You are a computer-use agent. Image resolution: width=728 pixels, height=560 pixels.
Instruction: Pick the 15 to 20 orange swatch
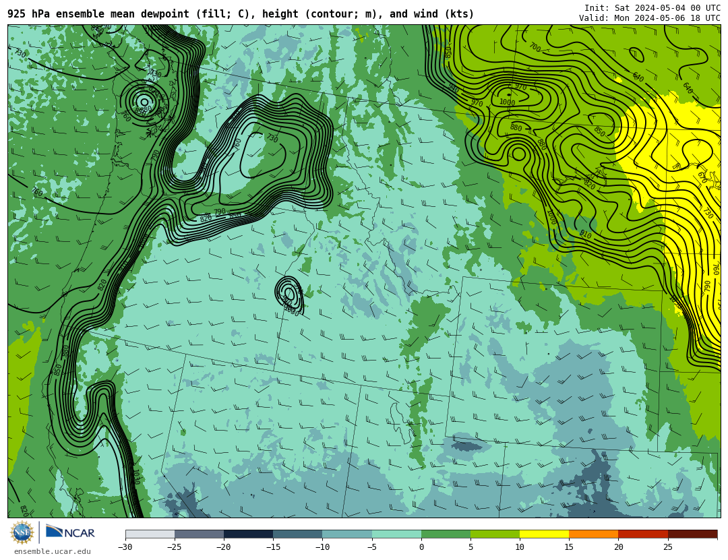pos(594,534)
